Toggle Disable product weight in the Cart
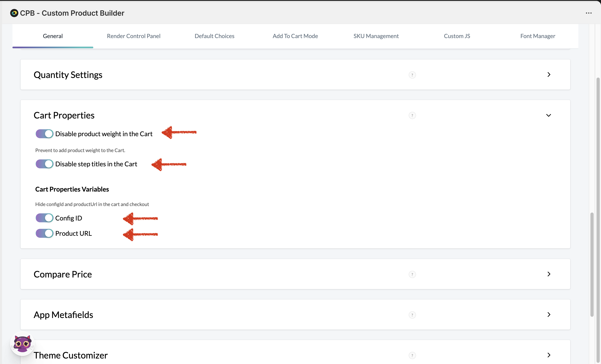Screen dimensions: 601x364 [44, 134]
